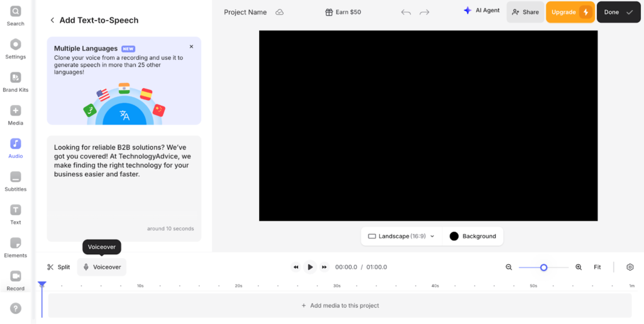Open the Settings sidebar item
The width and height of the screenshot is (644, 324).
tap(16, 49)
